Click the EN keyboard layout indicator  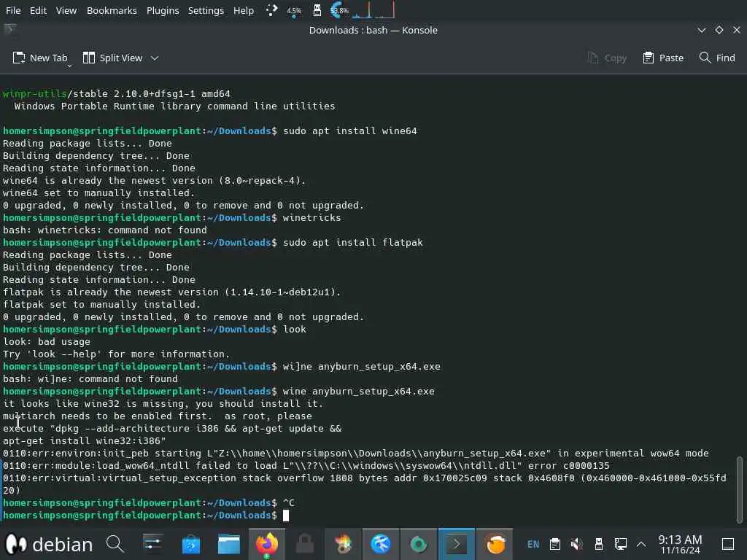[533, 544]
